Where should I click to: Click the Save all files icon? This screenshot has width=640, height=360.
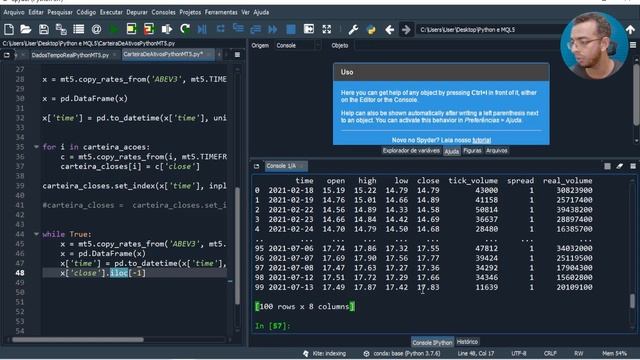[61, 29]
